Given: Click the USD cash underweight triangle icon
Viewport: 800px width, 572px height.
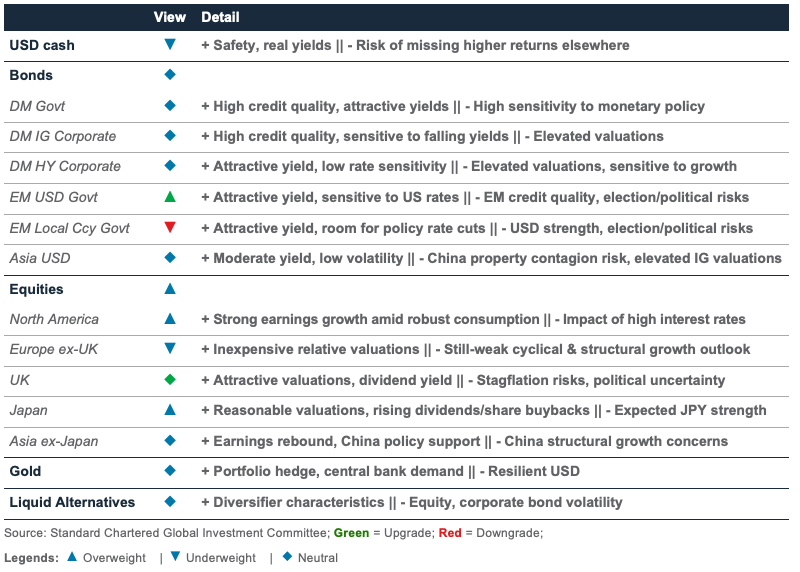Looking at the screenshot, I should (169, 45).
